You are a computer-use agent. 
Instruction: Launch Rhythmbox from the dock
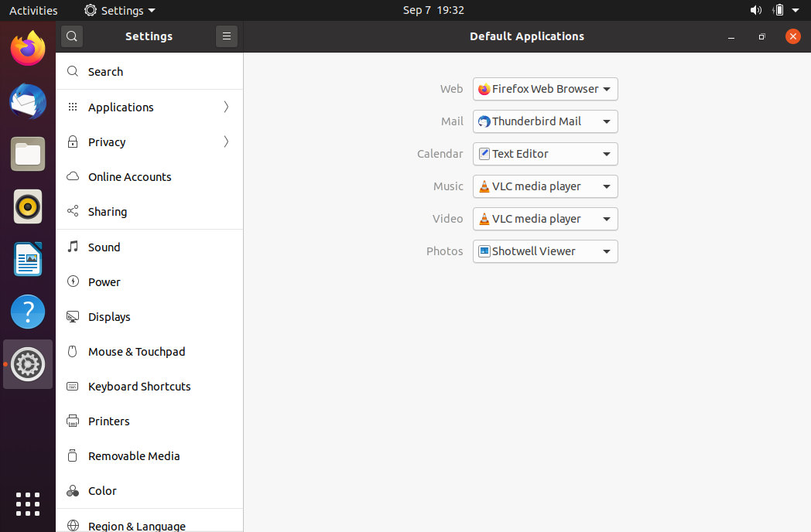pyautogui.click(x=28, y=206)
